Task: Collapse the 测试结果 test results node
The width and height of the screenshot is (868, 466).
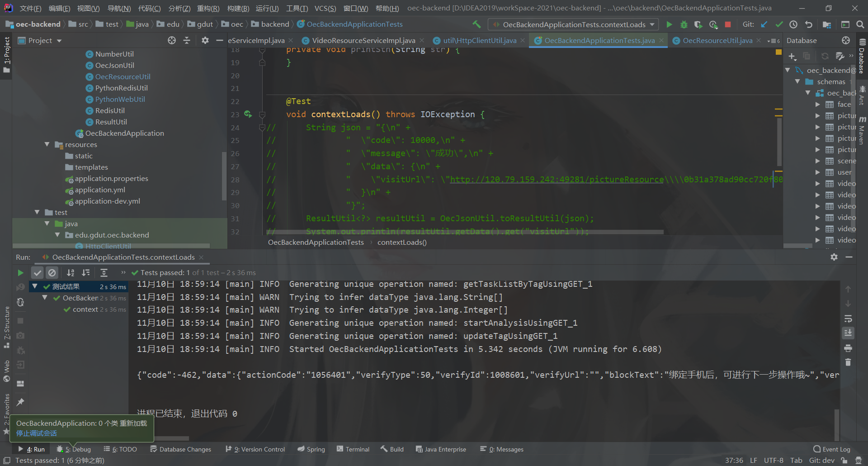Action: pyautogui.click(x=35, y=286)
